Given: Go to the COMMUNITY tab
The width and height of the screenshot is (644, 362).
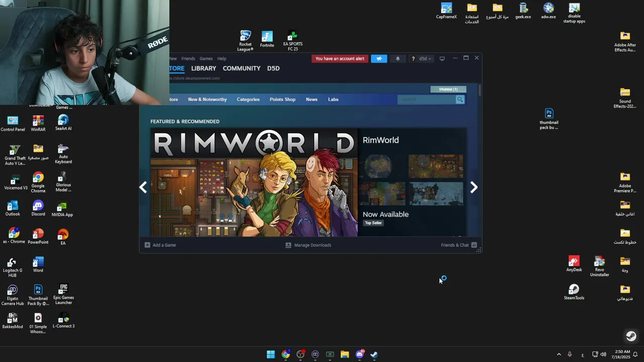Looking at the screenshot, I should (x=242, y=68).
